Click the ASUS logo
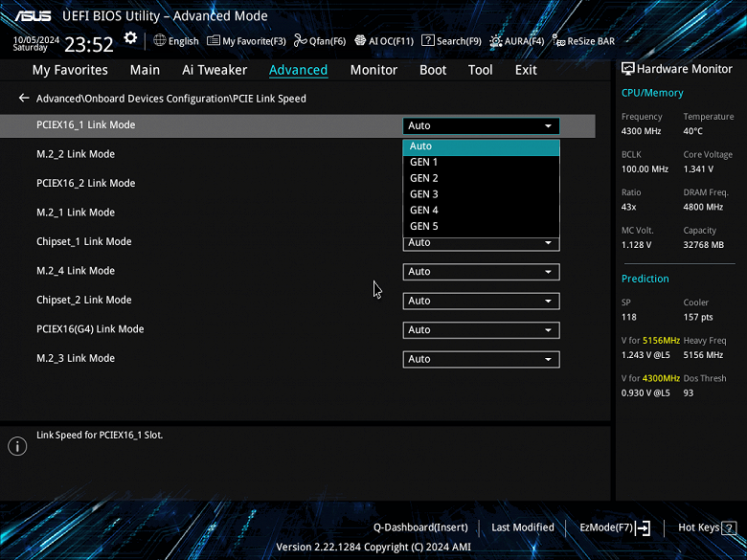The image size is (747, 560). tap(33, 15)
